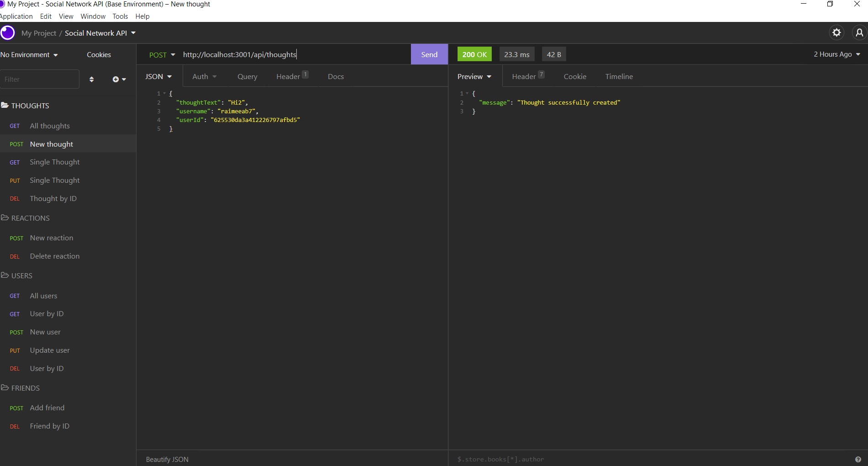Click the userId value "625530da3a412226797afbd5"
Screen dimensions: 868x466
(x=255, y=120)
